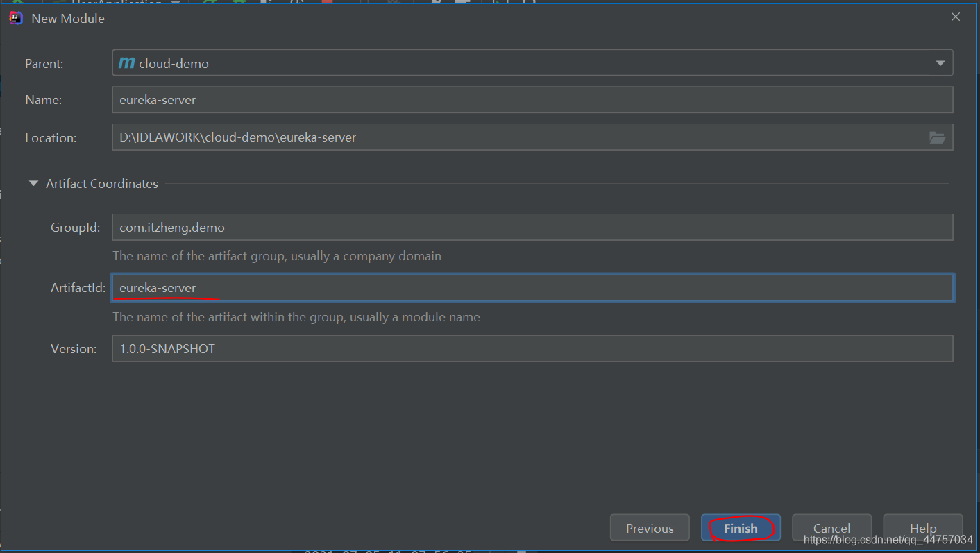Browse for location with folder icon
This screenshot has width=980, height=553.
click(x=937, y=137)
